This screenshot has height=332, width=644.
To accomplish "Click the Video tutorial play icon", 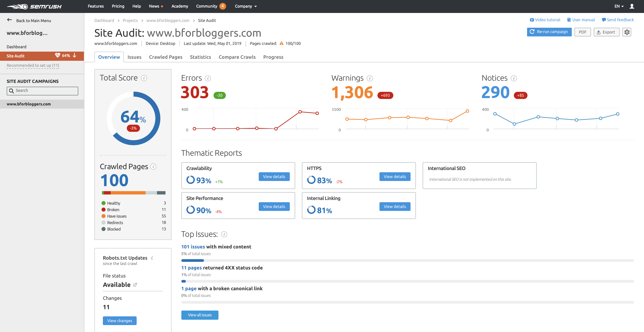I will click(532, 20).
